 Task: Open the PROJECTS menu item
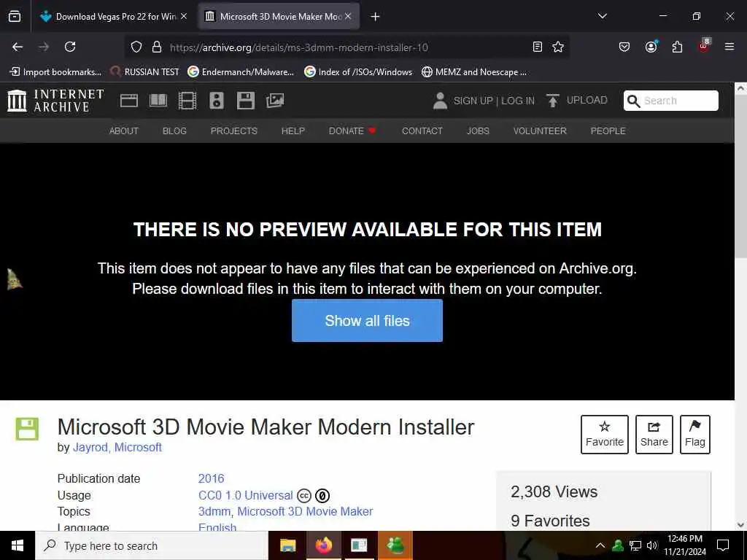pos(234,131)
